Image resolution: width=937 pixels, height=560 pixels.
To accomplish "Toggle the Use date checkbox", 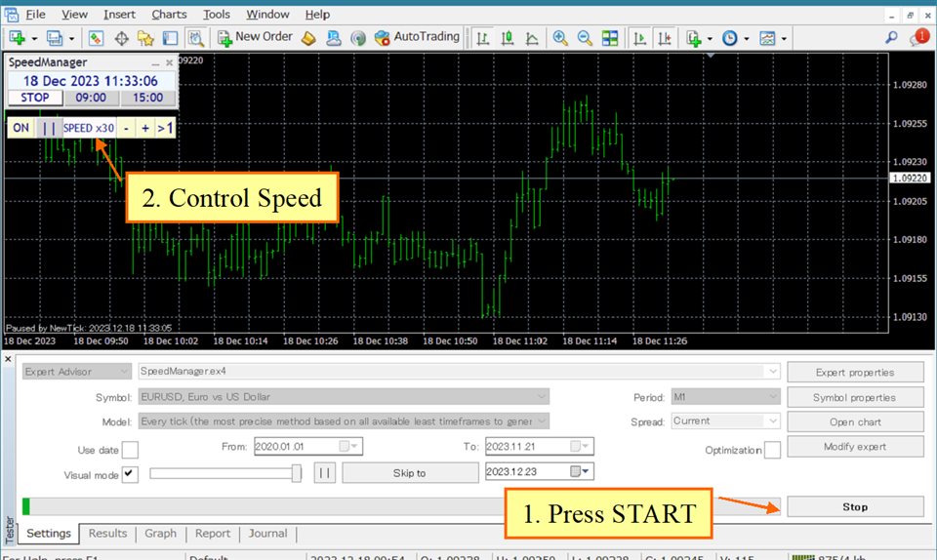I will (x=130, y=450).
